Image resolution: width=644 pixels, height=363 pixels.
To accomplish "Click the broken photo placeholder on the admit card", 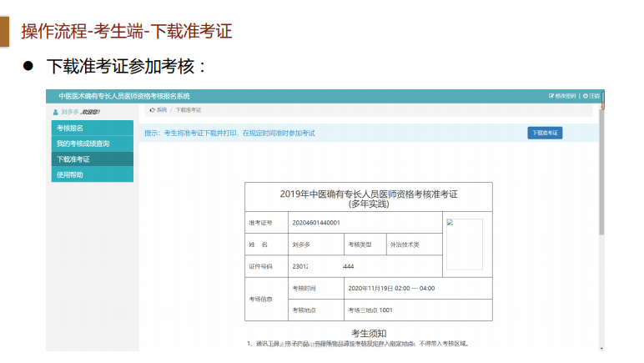I will [x=464, y=244].
